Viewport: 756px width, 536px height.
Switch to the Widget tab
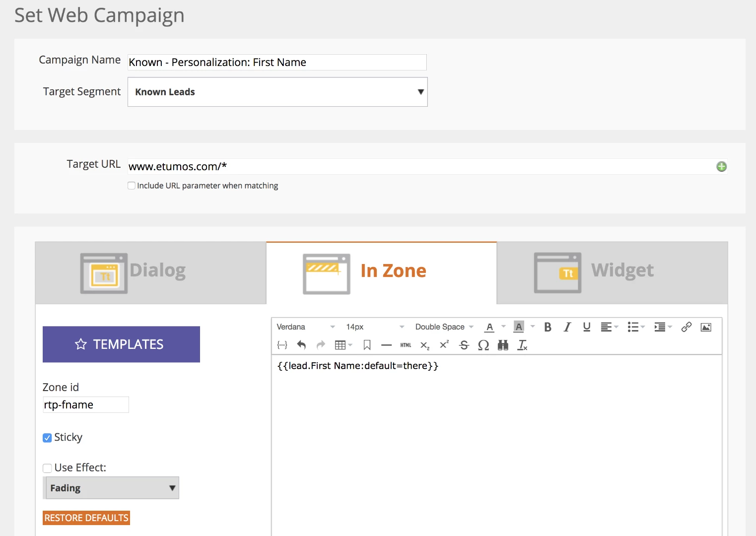(x=612, y=273)
